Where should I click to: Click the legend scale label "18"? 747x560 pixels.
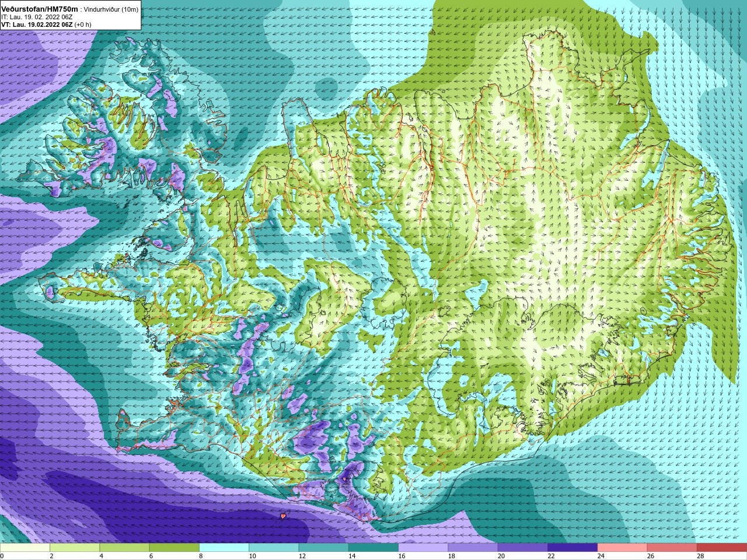pyautogui.click(x=451, y=556)
